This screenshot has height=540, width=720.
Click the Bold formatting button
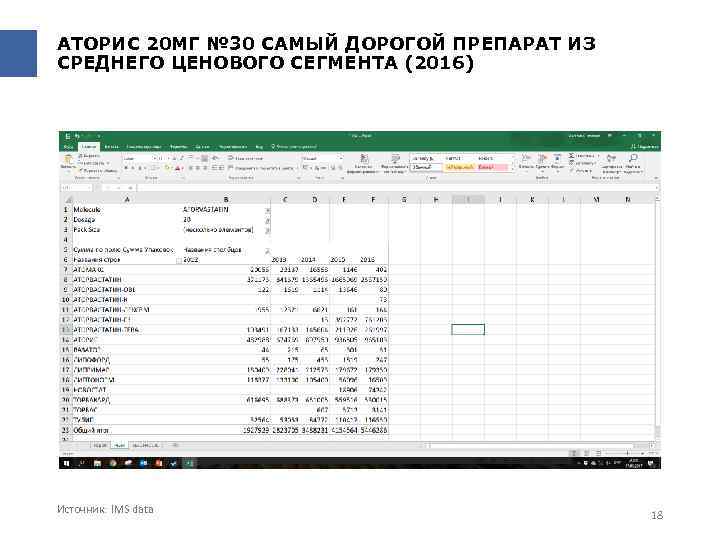click(126, 168)
